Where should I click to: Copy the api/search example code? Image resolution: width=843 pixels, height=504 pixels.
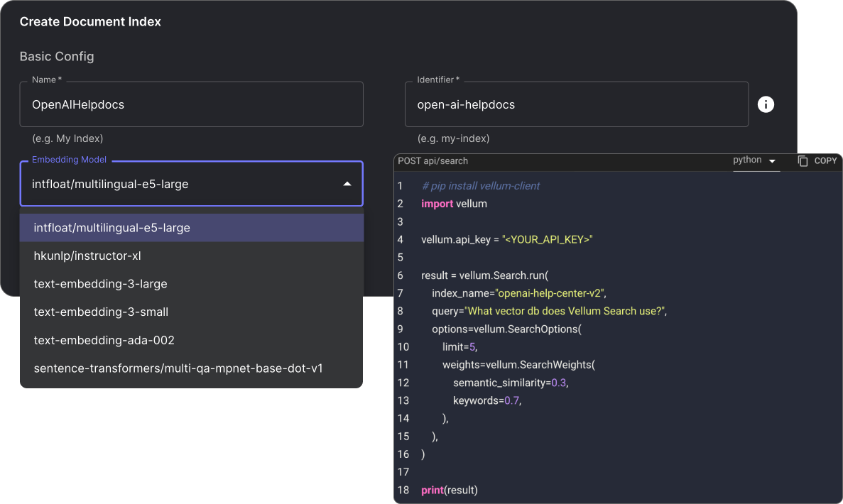click(x=818, y=161)
